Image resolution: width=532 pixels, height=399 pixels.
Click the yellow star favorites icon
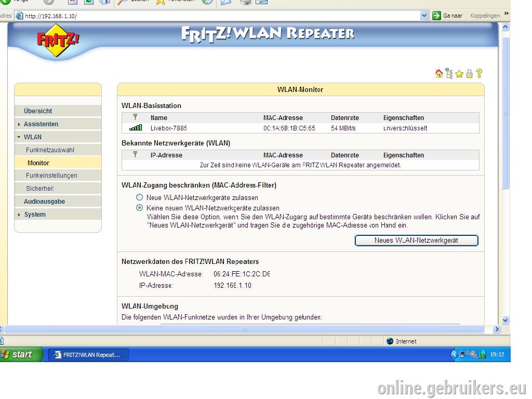pyautogui.click(x=459, y=74)
